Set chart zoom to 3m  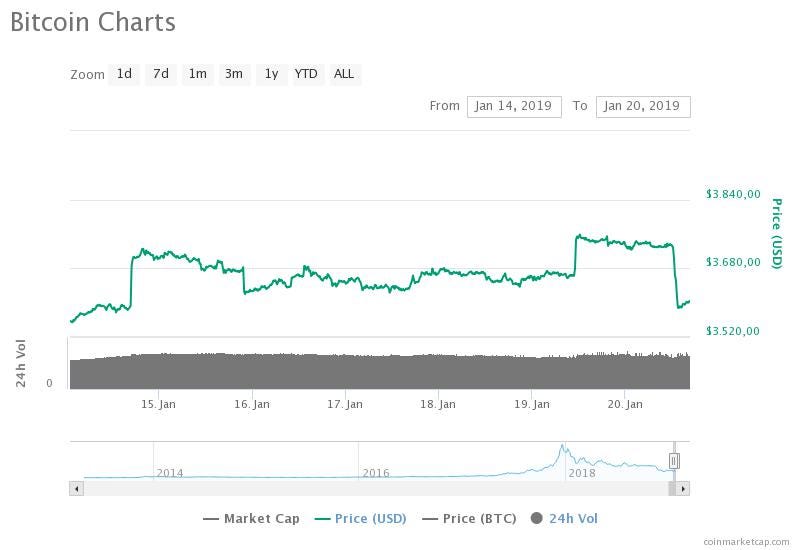[234, 74]
